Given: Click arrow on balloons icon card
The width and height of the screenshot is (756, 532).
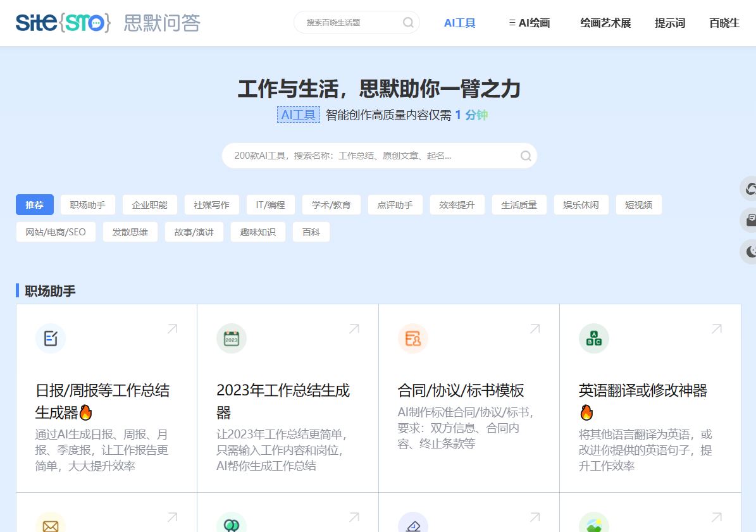Looking at the screenshot, I should (354, 517).
